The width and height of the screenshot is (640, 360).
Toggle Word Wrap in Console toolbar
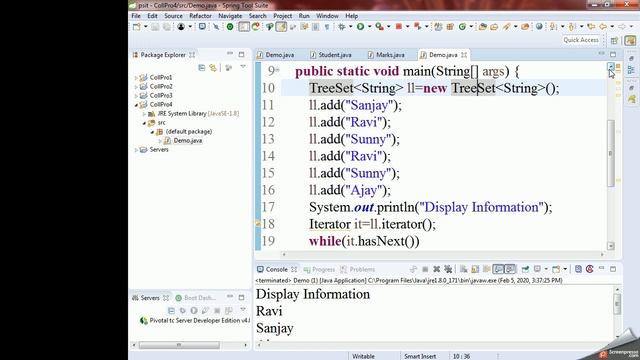coord(486,269)
